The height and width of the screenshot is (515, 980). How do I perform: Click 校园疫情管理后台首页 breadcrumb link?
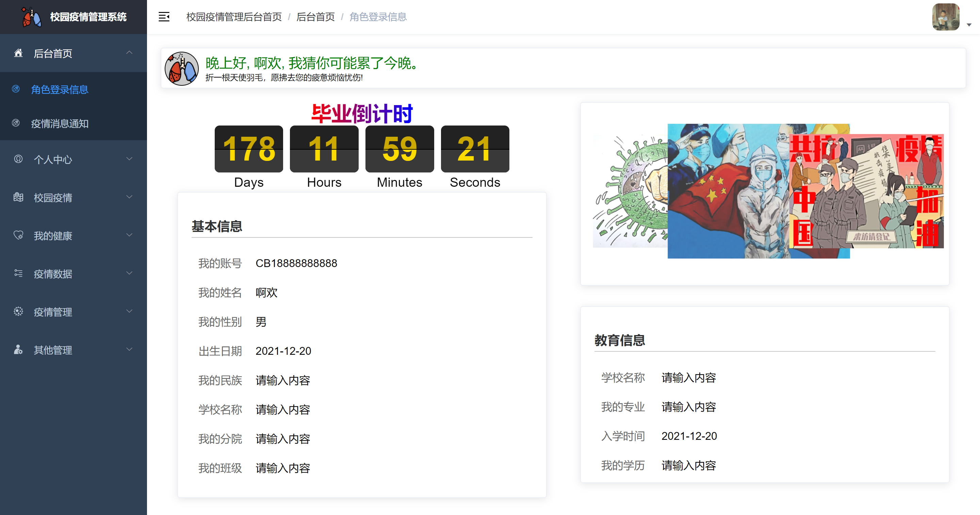(234, 17)
